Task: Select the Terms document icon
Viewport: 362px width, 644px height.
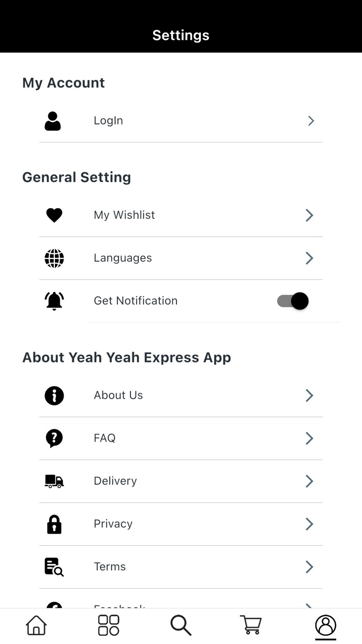Action: pos(54,567)
